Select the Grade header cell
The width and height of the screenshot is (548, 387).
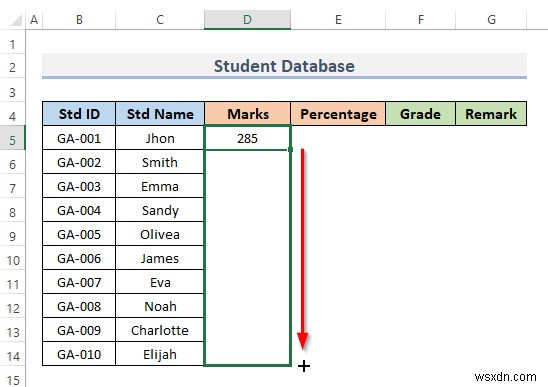point(420,114)
